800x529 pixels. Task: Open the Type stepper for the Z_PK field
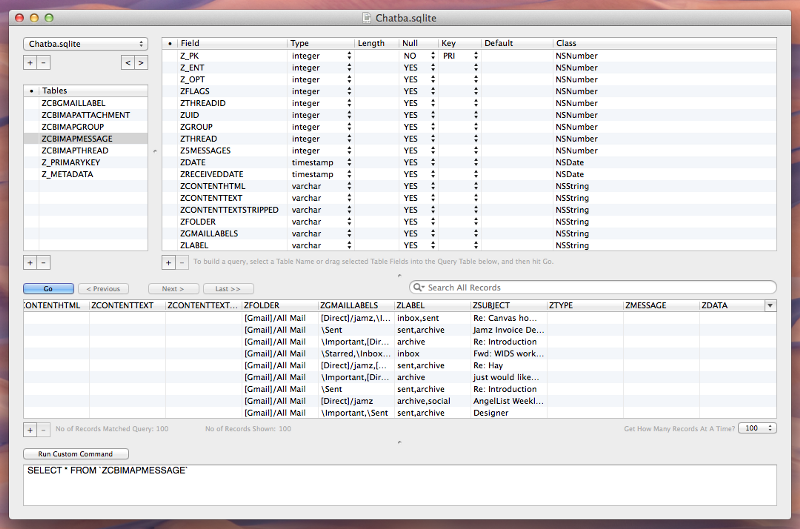[x=349, y=56]
